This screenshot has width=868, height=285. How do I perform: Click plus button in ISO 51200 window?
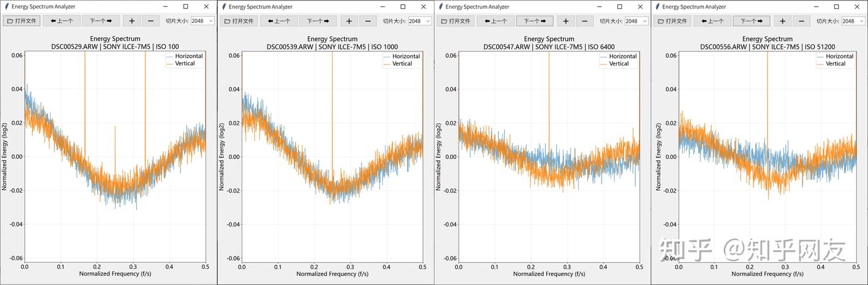coord(782,20)
